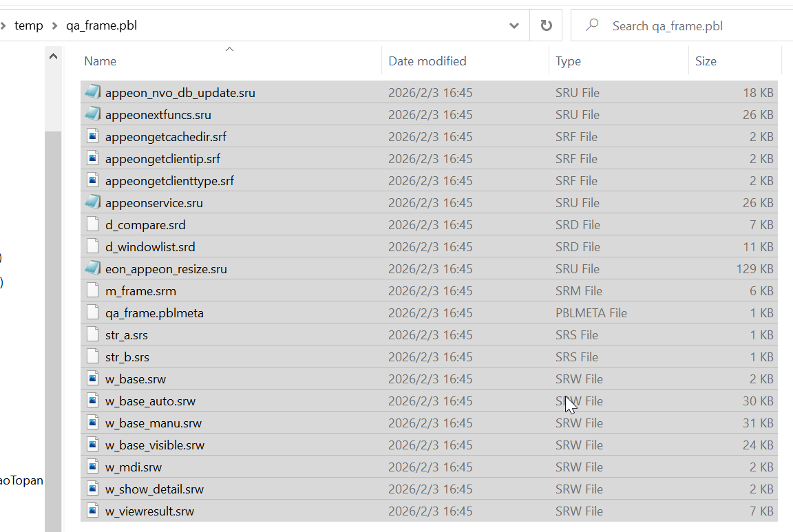The height and width of the screenshot is (532, 793).
Task: Click the Type column header
Action: pos(567,61)
